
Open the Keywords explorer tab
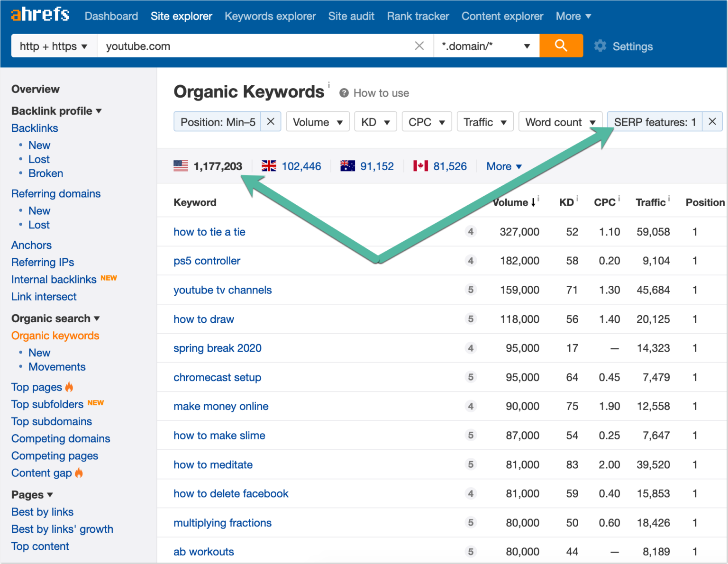tap(270, 16)
